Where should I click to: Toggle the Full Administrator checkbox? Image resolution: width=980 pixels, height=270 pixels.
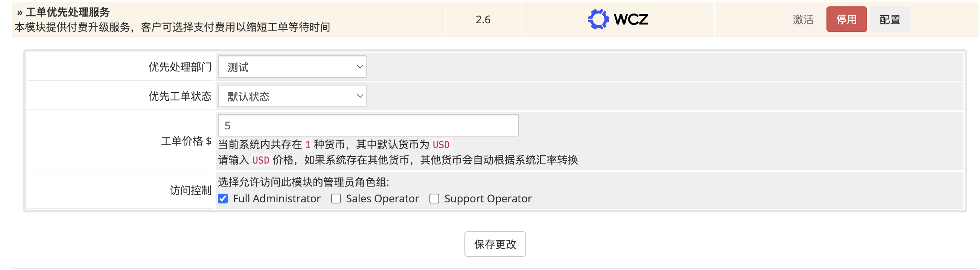[223, 199]
